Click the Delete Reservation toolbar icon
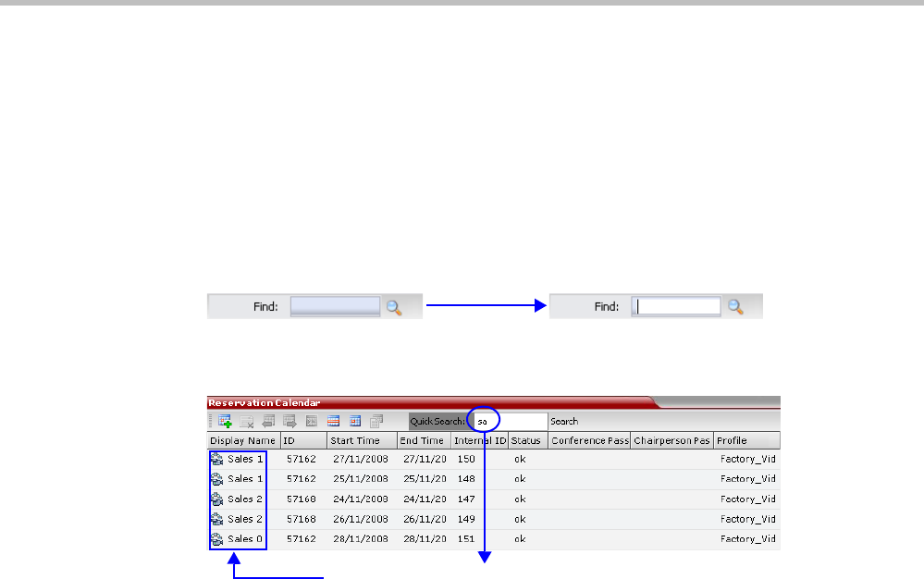 (x=246, y=421)
